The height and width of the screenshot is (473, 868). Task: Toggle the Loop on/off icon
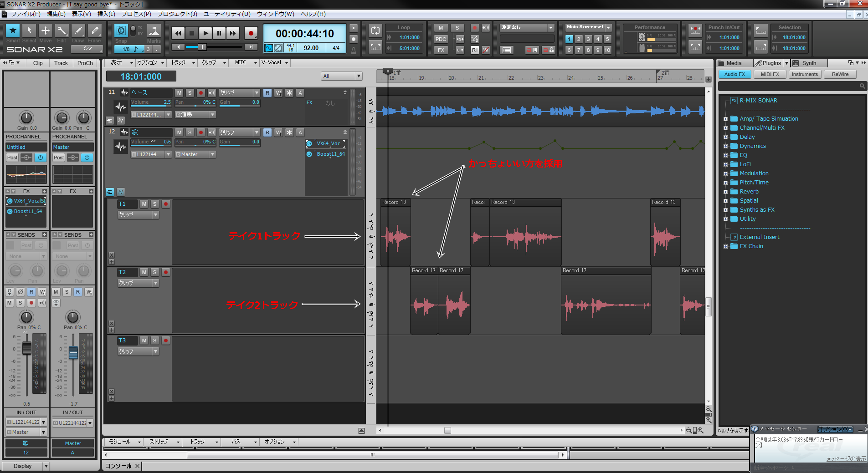pyautogui.click(x=375, y=31)
